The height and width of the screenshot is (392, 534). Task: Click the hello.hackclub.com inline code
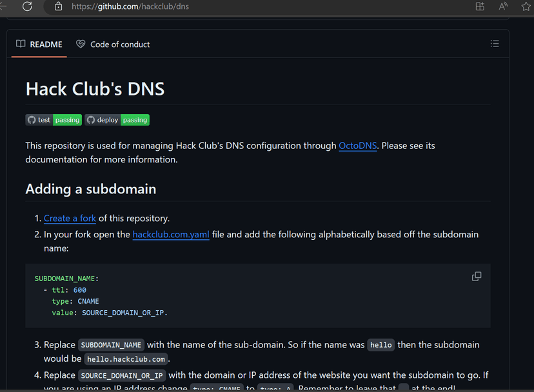click(126, 359)
